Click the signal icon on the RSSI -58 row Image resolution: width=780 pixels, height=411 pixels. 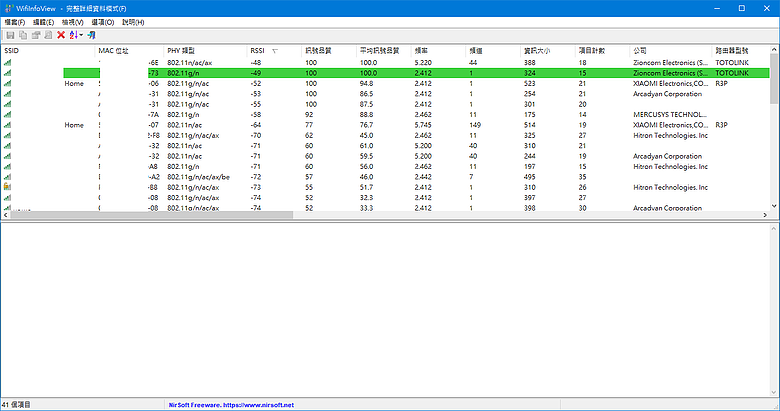coord(7,114)
